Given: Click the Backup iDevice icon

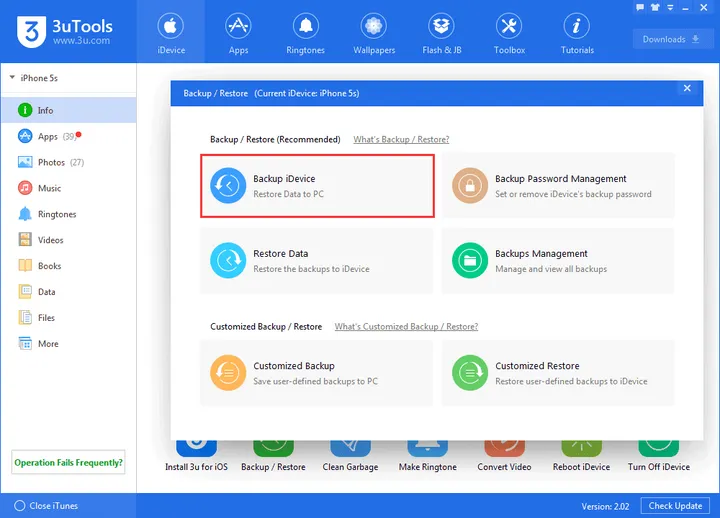Looking at the screenshot, I should point(228,186).
